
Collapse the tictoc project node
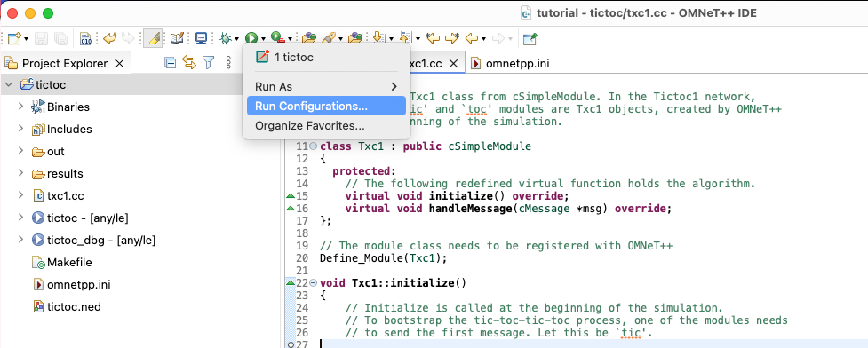(8, 84)
